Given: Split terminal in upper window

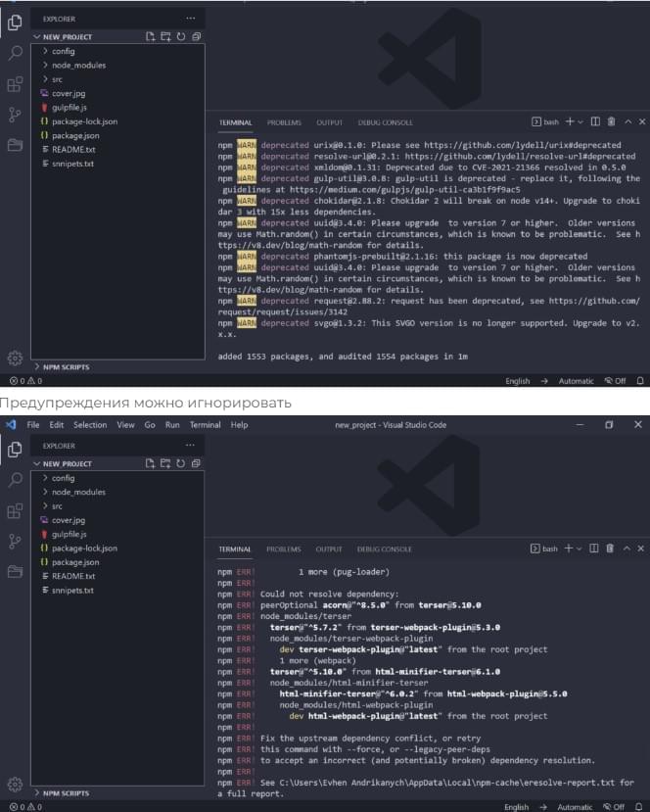Looking at the screenshot, I should [595, 121].
